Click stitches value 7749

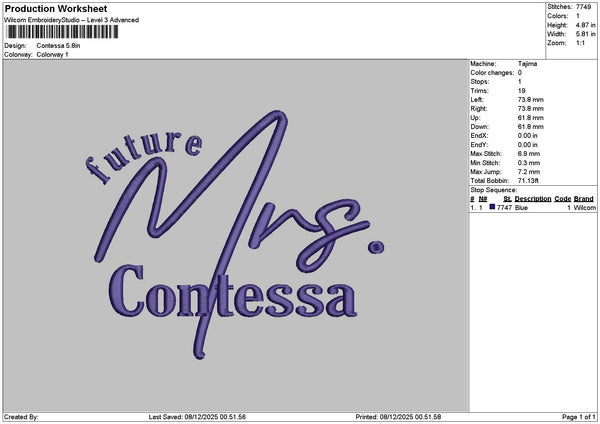(x=583, y=7)
